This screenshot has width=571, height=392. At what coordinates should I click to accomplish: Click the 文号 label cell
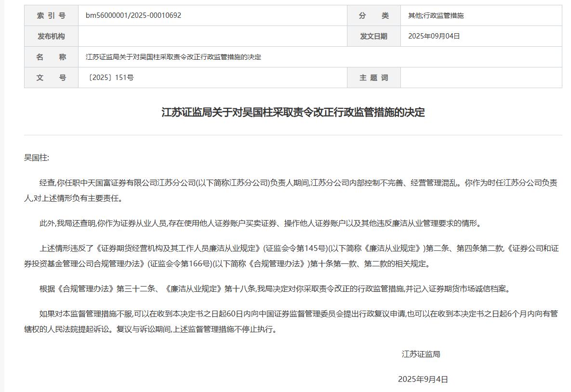52,78
